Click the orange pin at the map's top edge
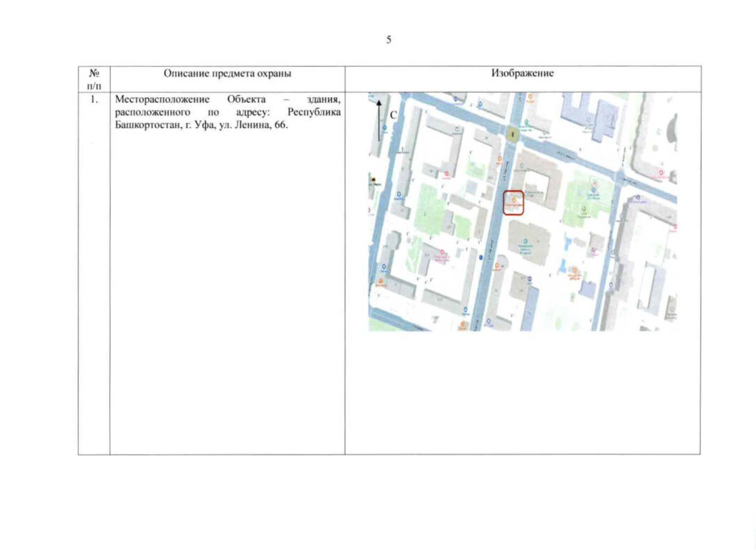 (530, 97)
